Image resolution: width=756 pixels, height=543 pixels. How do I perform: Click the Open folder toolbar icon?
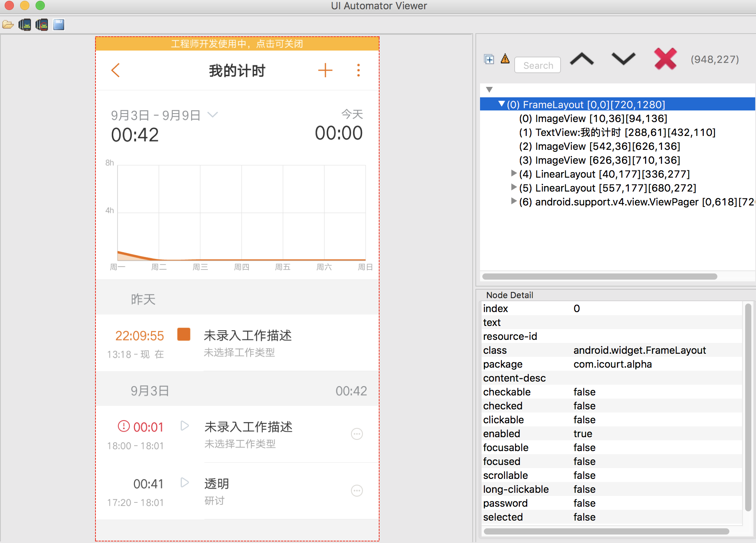click(x=8, y=25)
